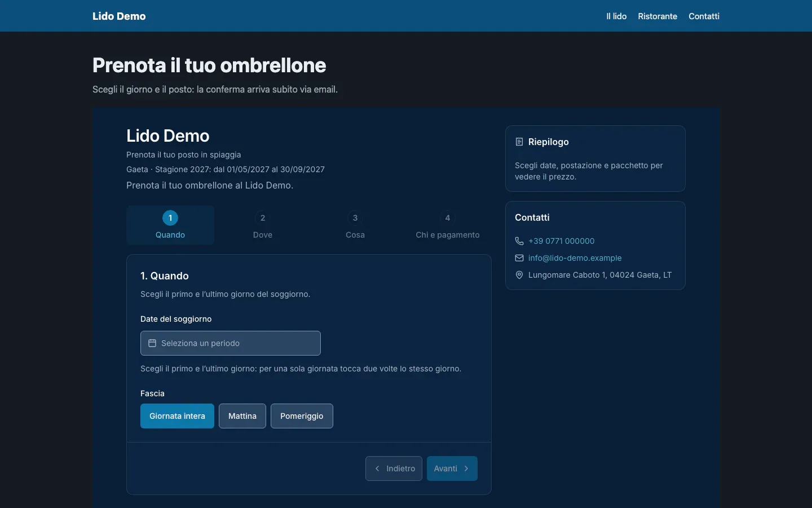The height and width of the screenshot is (508, 812).
Task: Click the step 1 circle badge
Action: [x=170, y=218]
